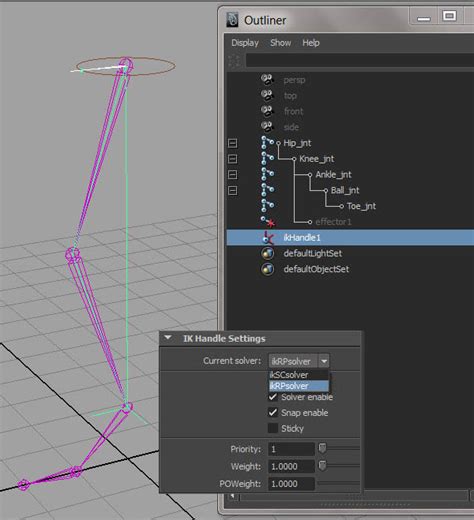Toggle the Snap enable checkbox
The width and height of the screenshot is (474, 520).
pos(273,413)
